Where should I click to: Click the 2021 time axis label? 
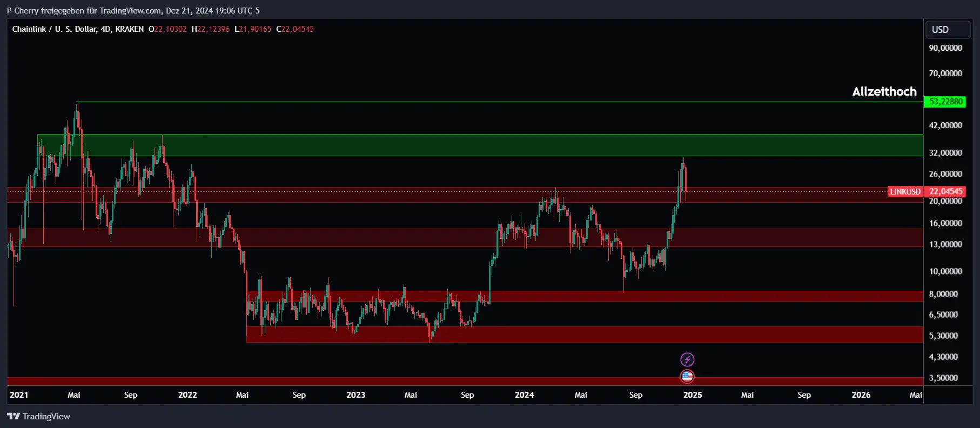coord(19,394)
